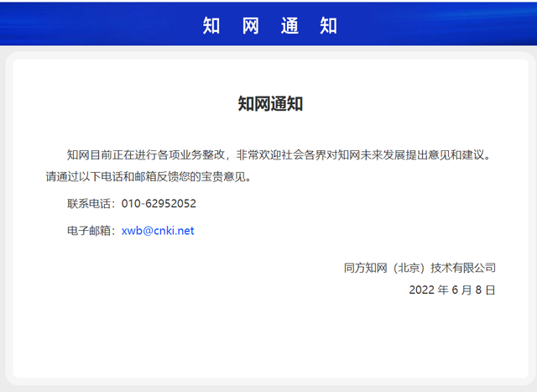
Task: Open the xwb@cnki.net email link
Action: 158,231
